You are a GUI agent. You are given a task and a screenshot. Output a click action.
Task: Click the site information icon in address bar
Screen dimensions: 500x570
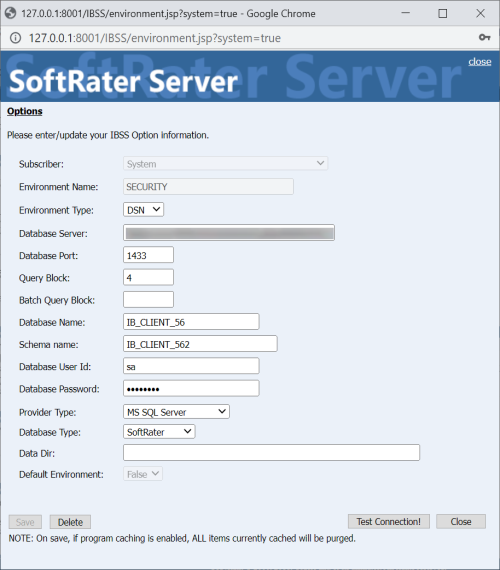(x=15, y=38)
